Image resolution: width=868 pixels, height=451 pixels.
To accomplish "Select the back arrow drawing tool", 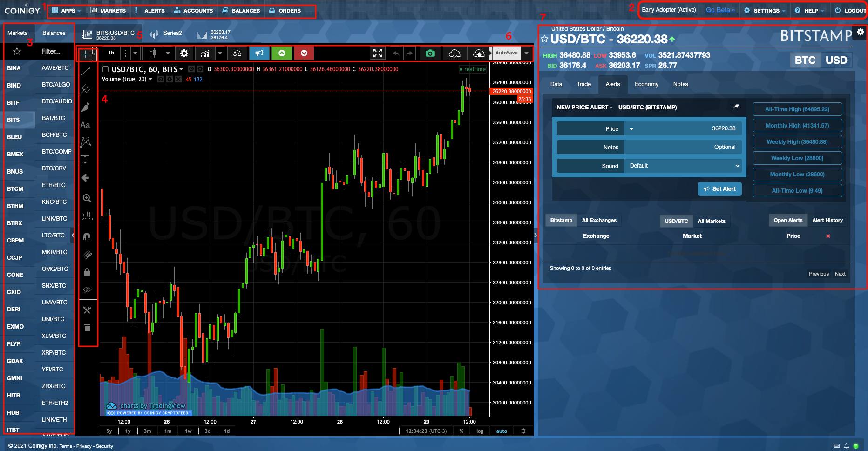I will 86,178.
